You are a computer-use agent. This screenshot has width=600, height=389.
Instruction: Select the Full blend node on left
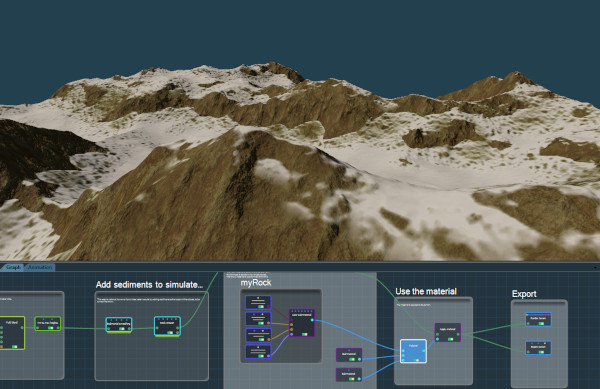pyautogui.click(x=12, y=333)
